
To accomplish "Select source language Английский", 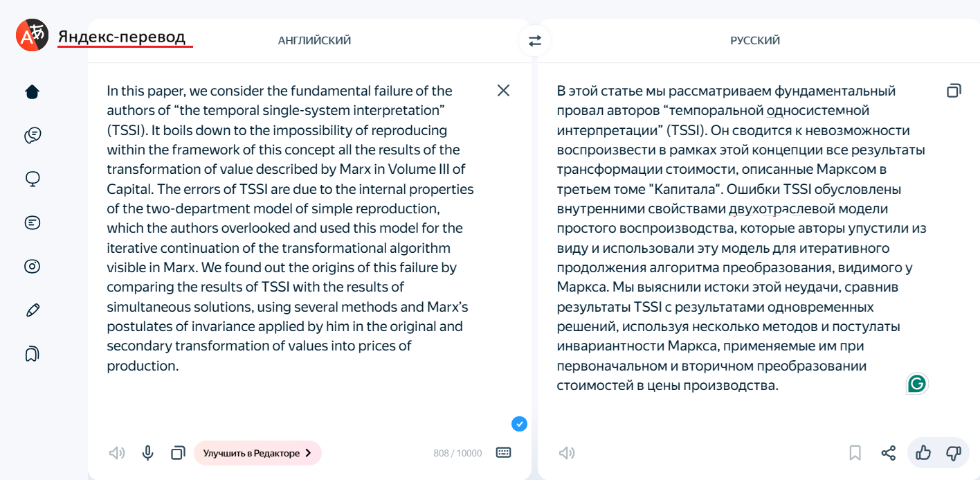I will click(314, 41).
